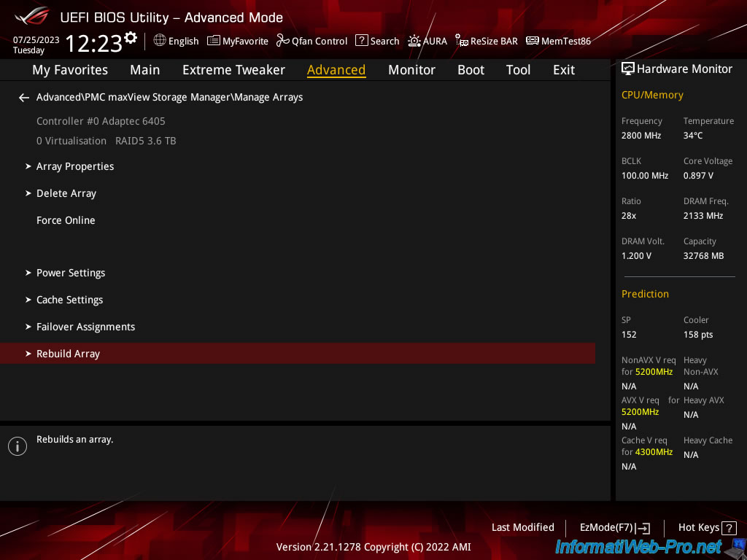Screen dimensions: 747x560
Task: Open the Boot tab
Action: pyautogui.click(x=471, y=70)
